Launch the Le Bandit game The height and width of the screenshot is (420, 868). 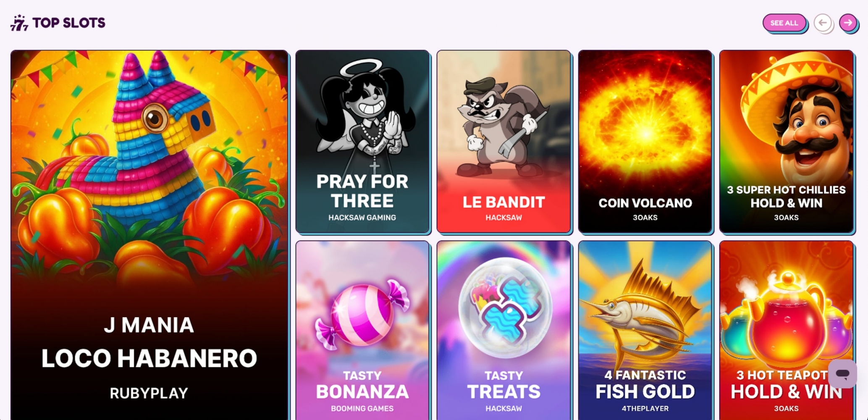(x=503, y=141)
